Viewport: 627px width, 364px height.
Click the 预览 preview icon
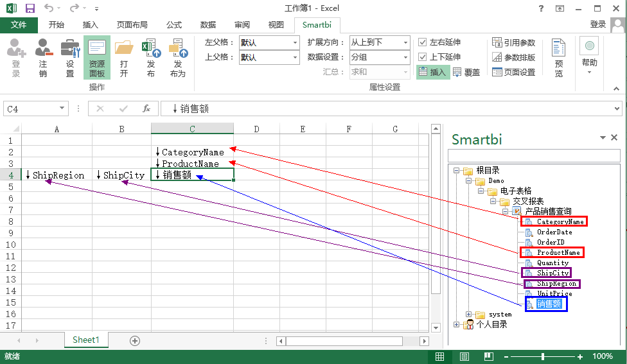(559, 58)
